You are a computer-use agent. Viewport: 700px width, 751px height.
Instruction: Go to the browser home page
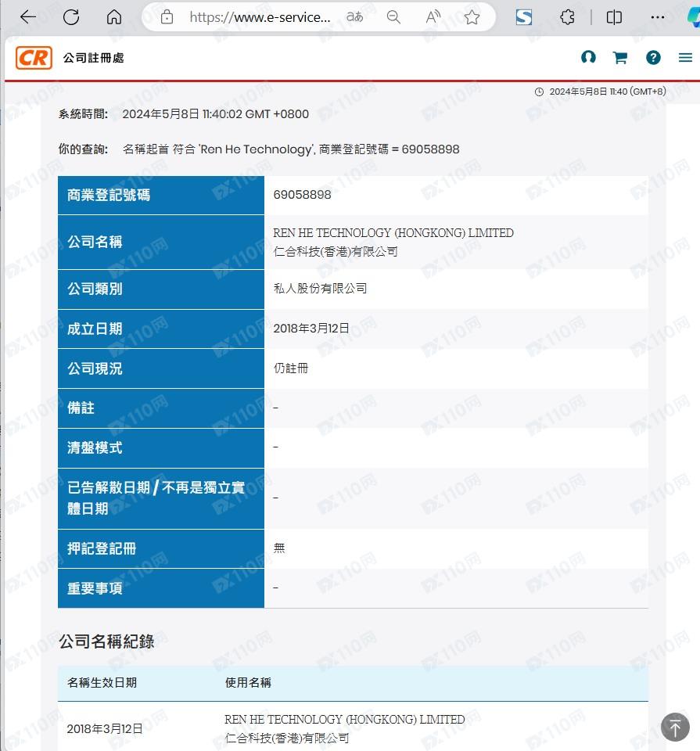pos(114,17)
